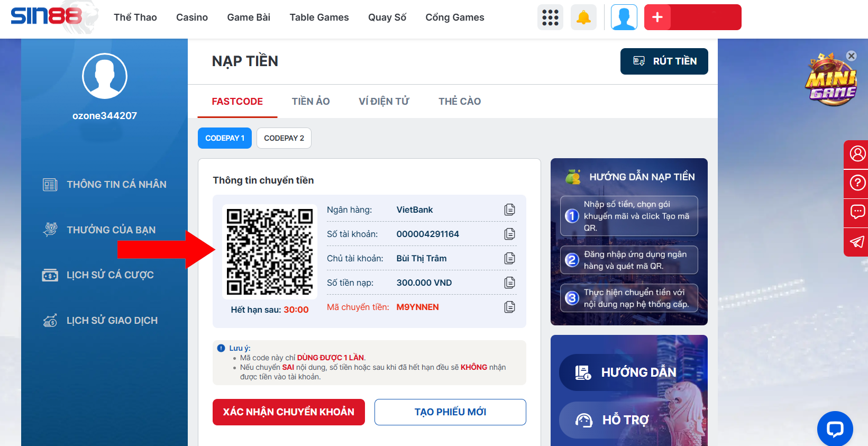Click guide step 2 about scanning QR

point(629,260)
